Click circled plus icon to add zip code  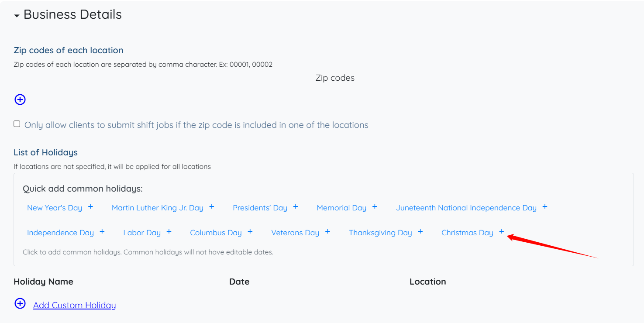20,100
